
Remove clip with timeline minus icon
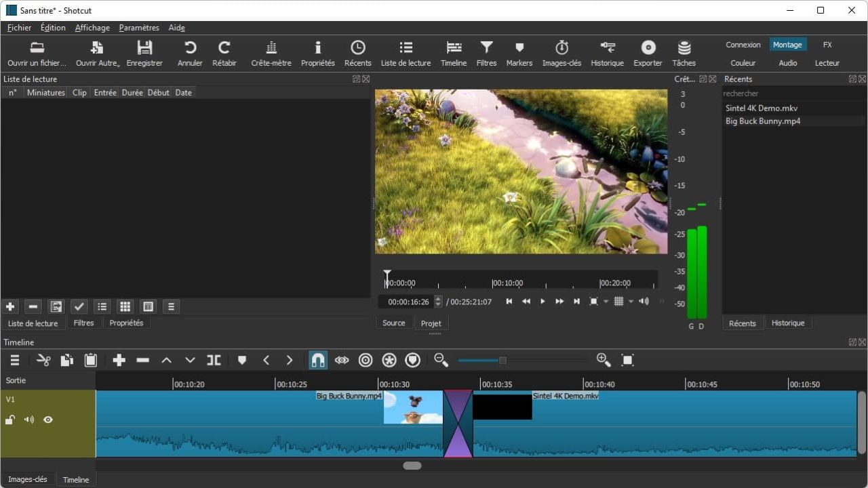[142, 361]
